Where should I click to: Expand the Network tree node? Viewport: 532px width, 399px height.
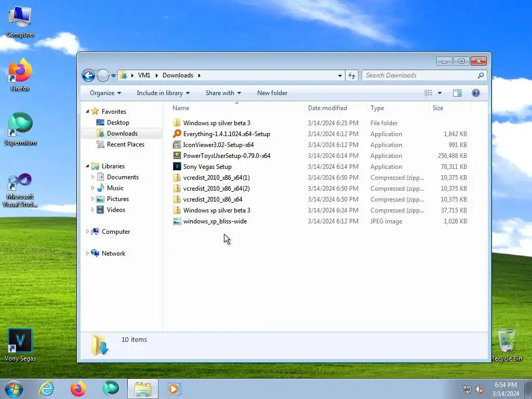pos(87,253)
